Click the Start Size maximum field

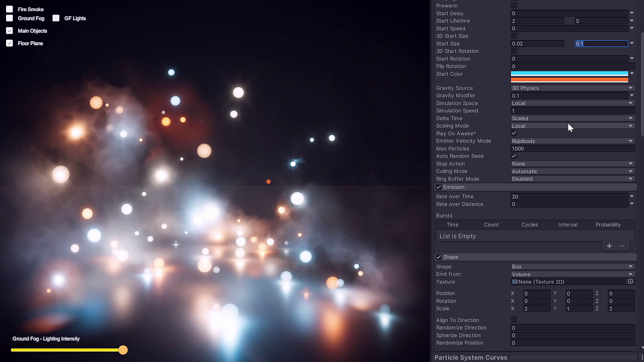point(601,44)
